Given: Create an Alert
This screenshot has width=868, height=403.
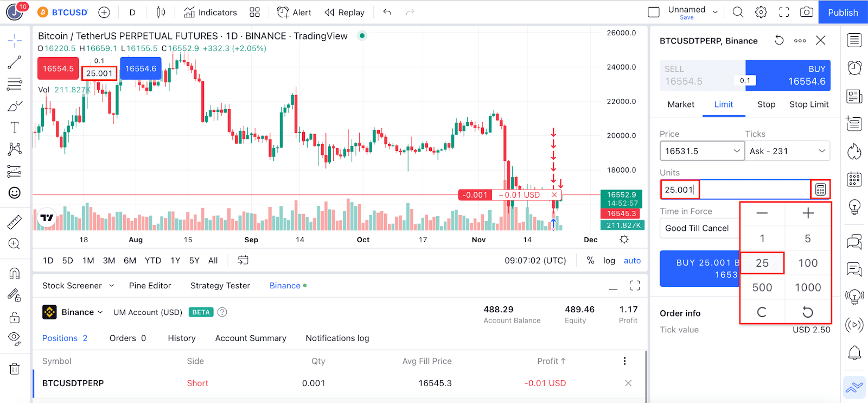Looking at the screenshot, I should click(294, 12).
